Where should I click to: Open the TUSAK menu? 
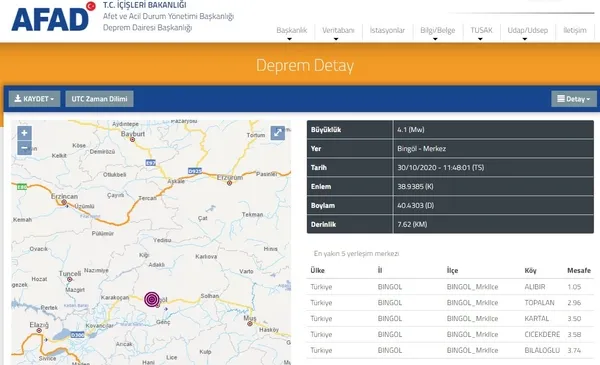[x=481, y=30]
